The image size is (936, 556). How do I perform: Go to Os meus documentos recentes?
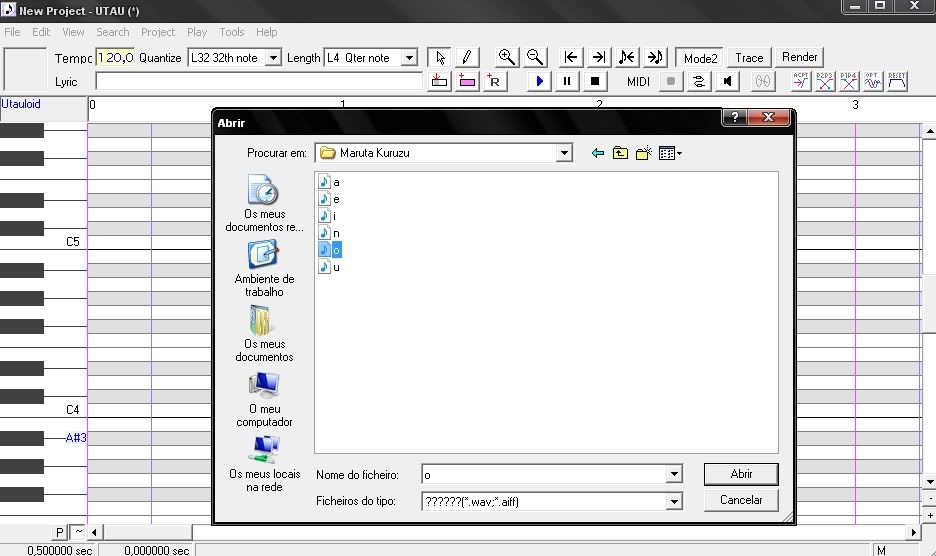[x=264, y=203]
